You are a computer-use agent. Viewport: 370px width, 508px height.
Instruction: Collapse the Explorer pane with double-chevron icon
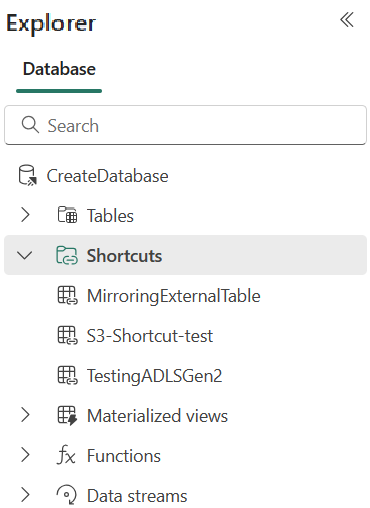[x=347, y=20]
